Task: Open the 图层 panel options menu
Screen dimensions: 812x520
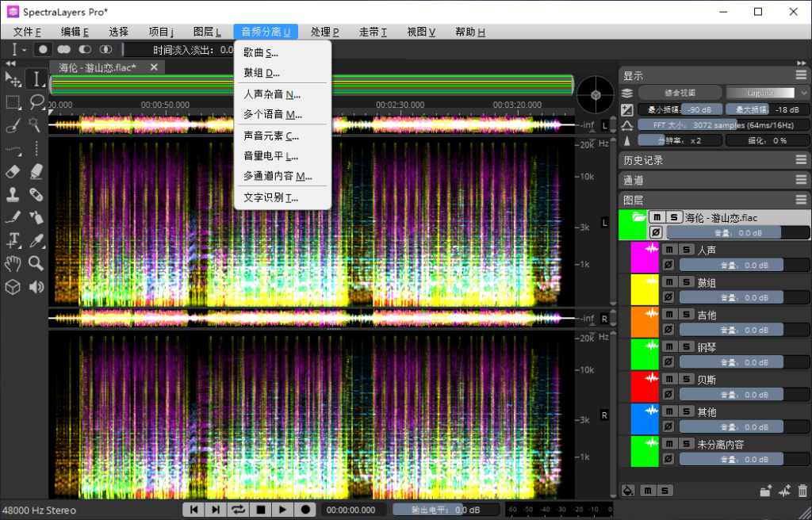Action: 801,200
